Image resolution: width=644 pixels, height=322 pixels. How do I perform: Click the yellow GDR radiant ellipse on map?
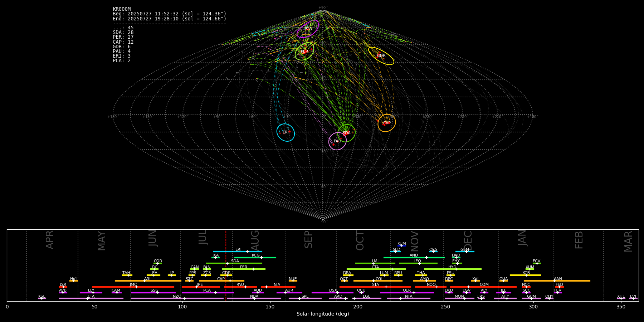(381, 56)
